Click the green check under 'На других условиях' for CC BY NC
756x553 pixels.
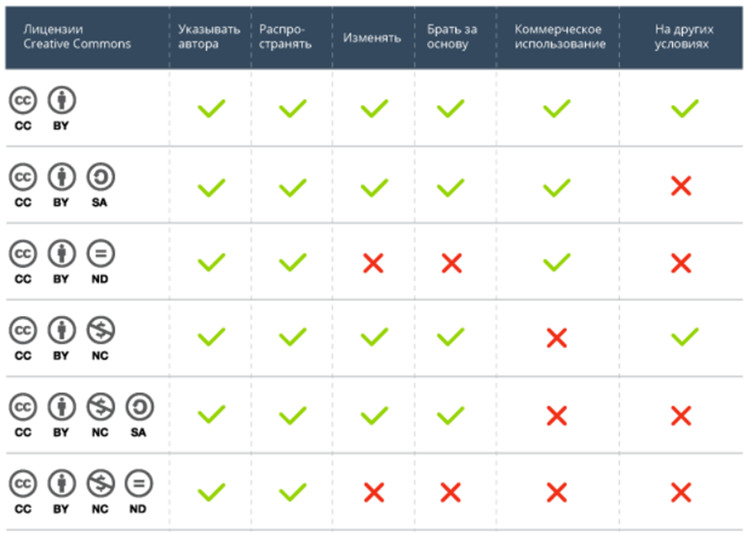(x=684, y=339)
